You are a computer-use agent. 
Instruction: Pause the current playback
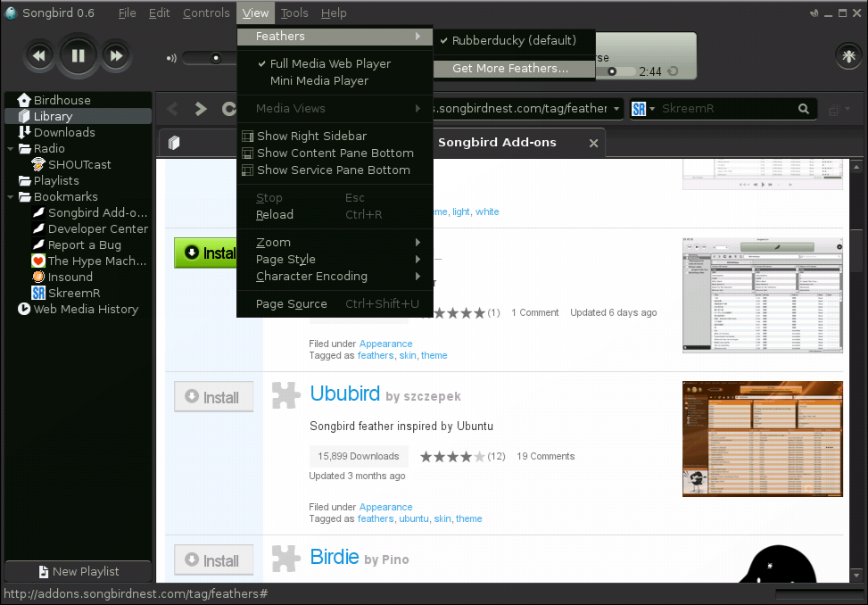coord(78,55)
